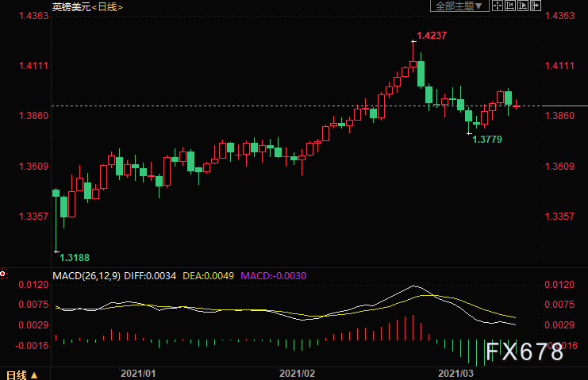This screenshot has height=380, width=588.
Task: Open the 全部主题 dropdown
Action: point(459,6)
